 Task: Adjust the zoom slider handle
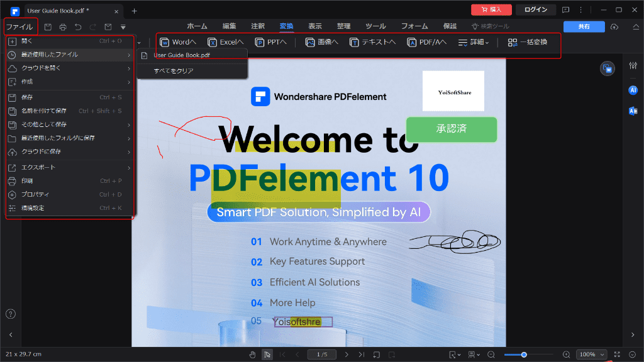coord(524,354)
